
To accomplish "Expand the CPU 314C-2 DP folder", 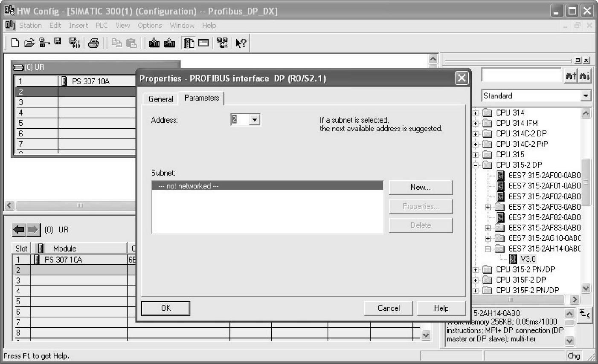I will (x=476, y=134).
